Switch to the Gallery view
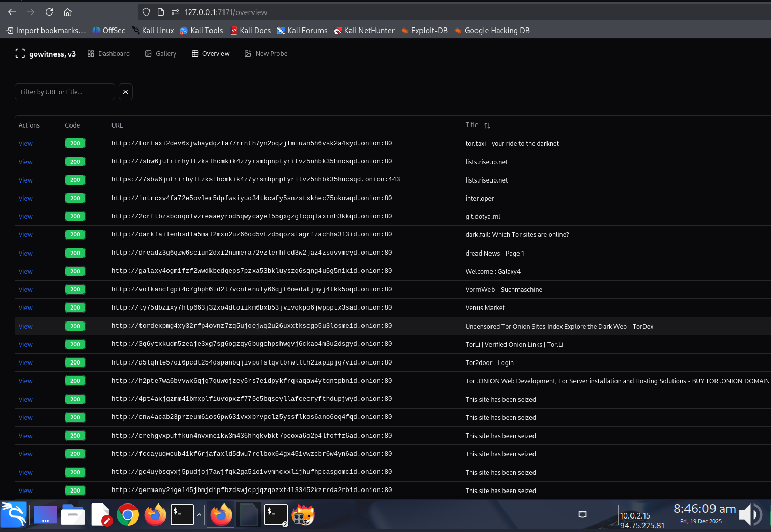The image size is (771, 532). (161, 53)
